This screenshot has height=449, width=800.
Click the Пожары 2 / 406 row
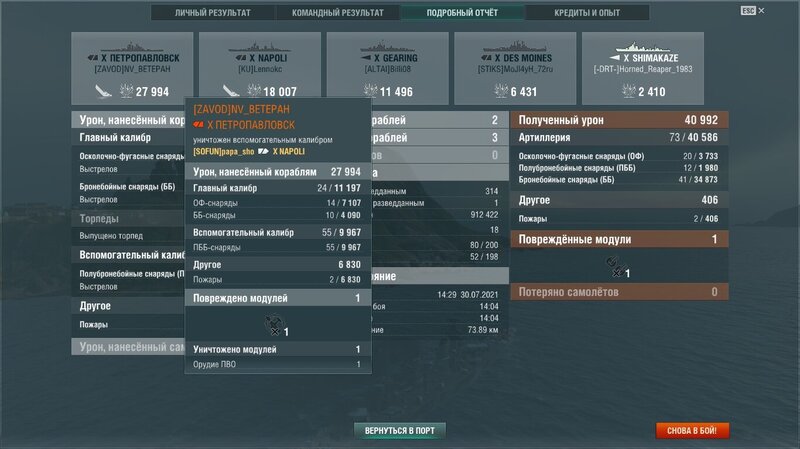click(x=619, y=218)
